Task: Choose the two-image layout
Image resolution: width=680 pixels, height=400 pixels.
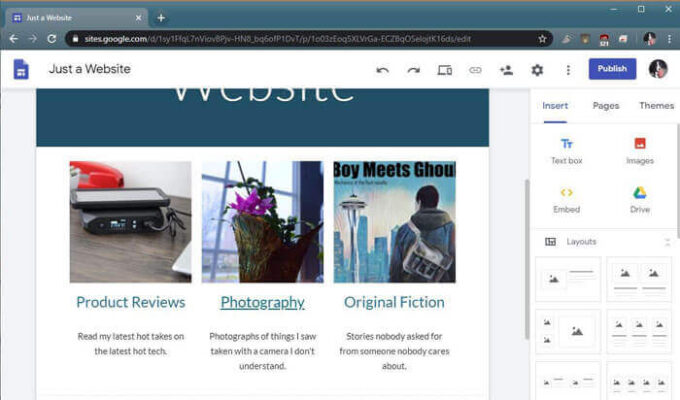Action: click(639, 279)
